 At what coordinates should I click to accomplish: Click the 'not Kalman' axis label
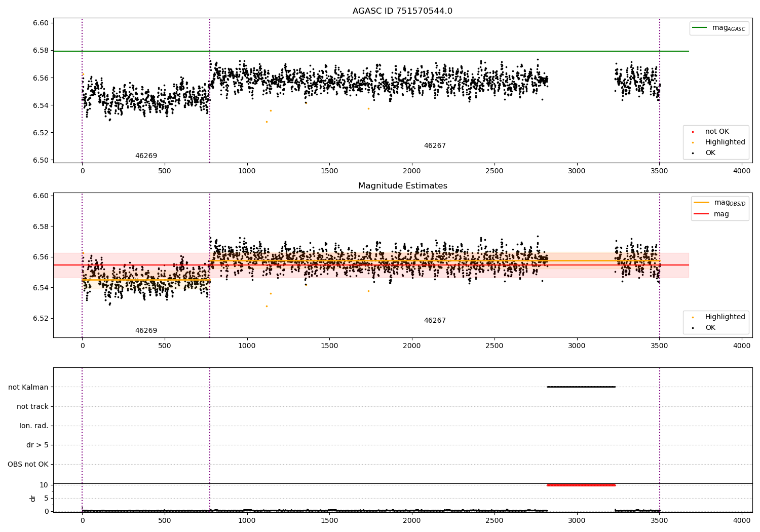click(x=28, y=388)
